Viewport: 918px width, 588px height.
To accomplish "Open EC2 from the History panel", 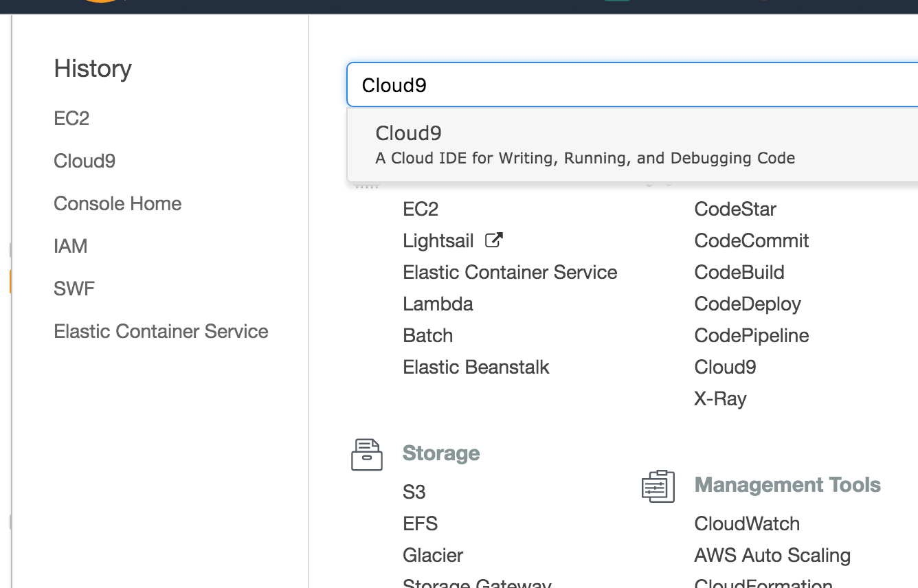I will click(70, 118).
